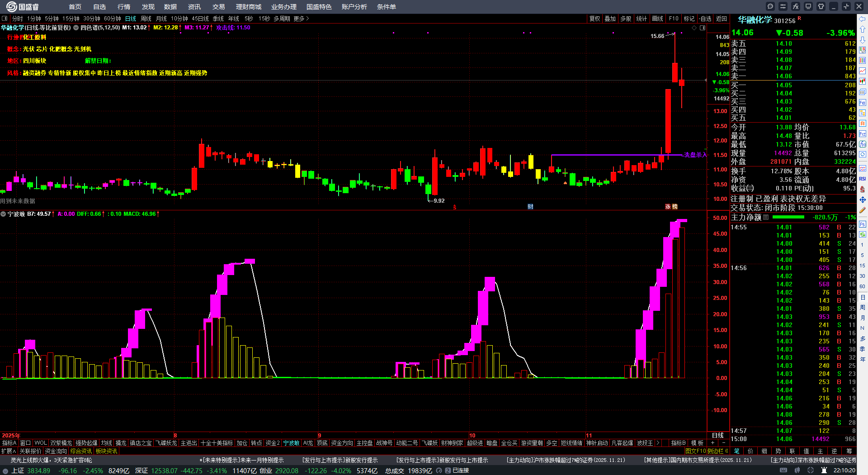Open the fx formula manager icon
868x475 pixels.
(x=796, y=6)
